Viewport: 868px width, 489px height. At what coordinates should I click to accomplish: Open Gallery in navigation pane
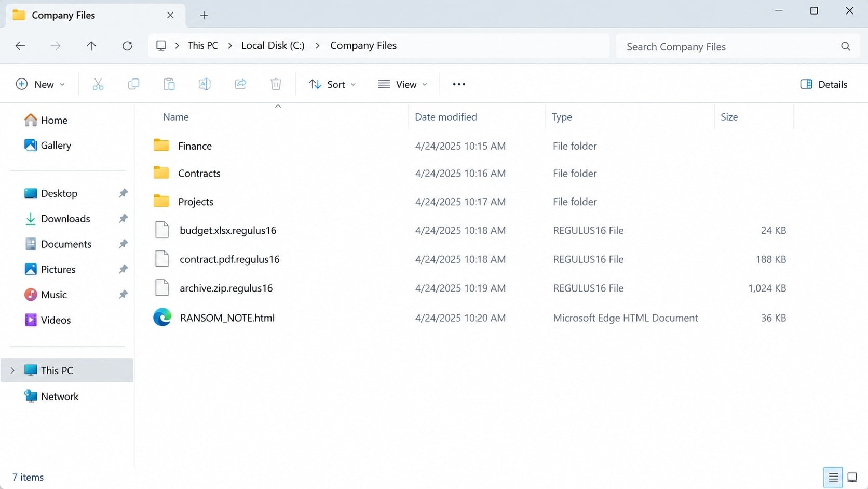pyautogui.click(x=48, y=146)
